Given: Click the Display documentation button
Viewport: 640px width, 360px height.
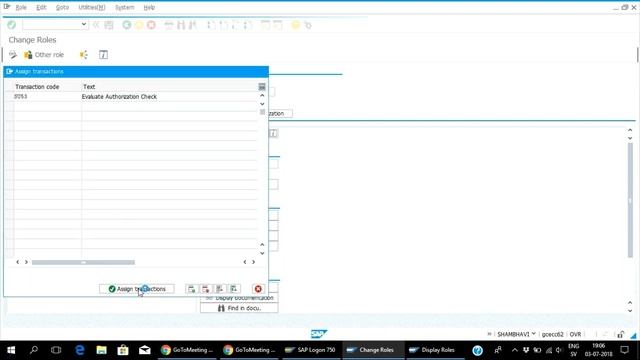Looking at the screenshot, I should 239,298.
